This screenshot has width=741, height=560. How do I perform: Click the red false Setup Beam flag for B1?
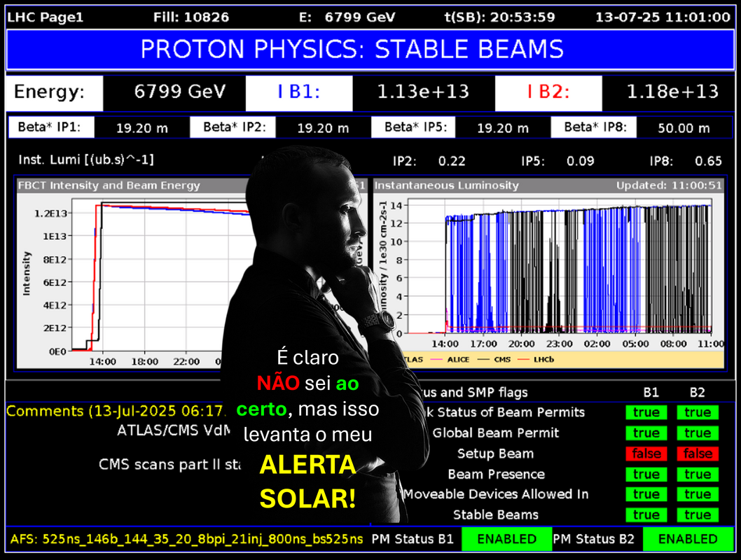click(646, 454)
